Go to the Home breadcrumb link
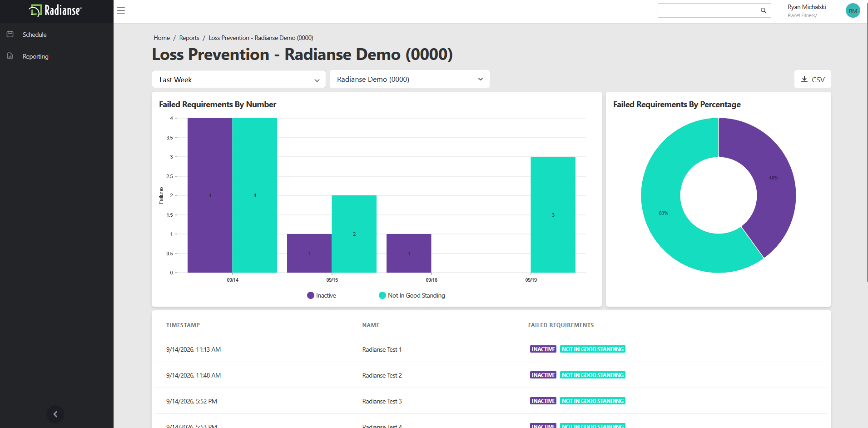 coord(162,38)
